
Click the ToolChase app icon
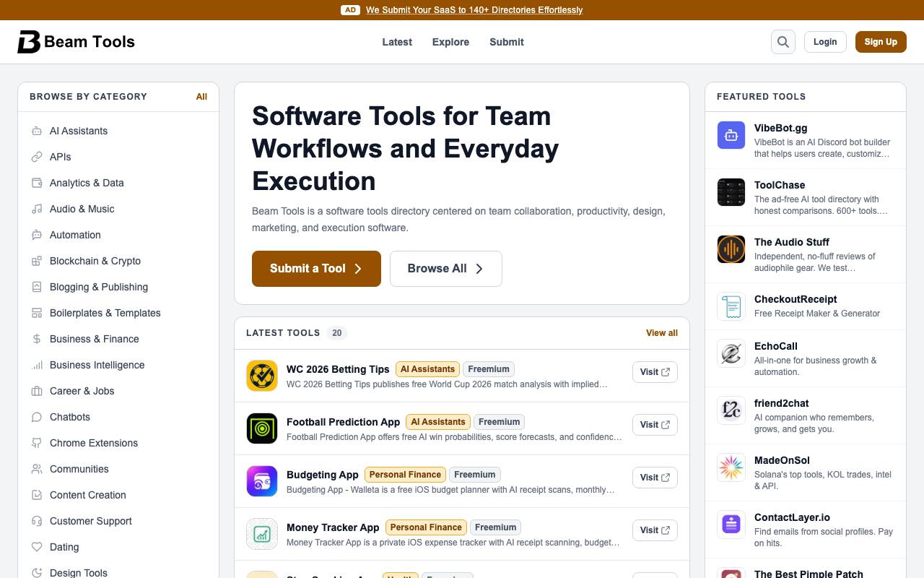(731, 192)
